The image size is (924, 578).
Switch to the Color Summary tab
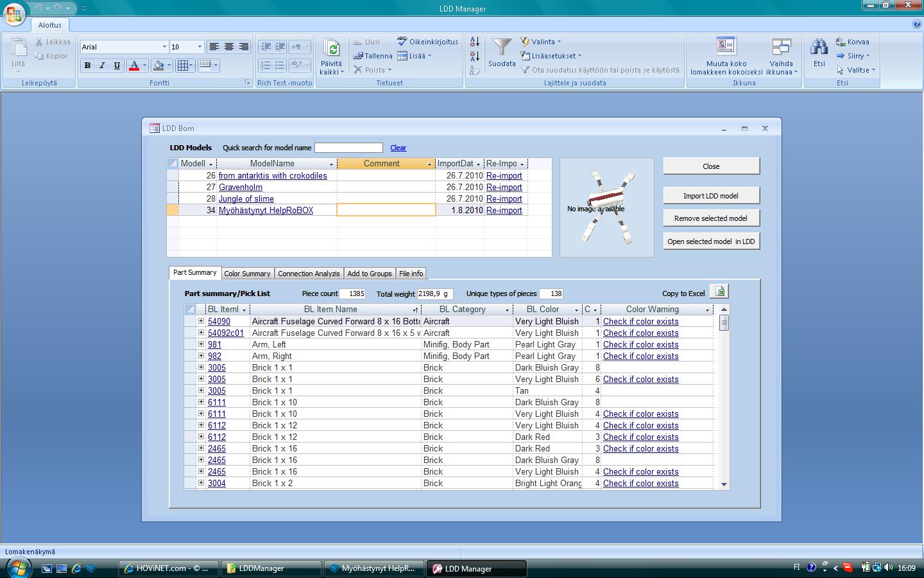(247, 274)
